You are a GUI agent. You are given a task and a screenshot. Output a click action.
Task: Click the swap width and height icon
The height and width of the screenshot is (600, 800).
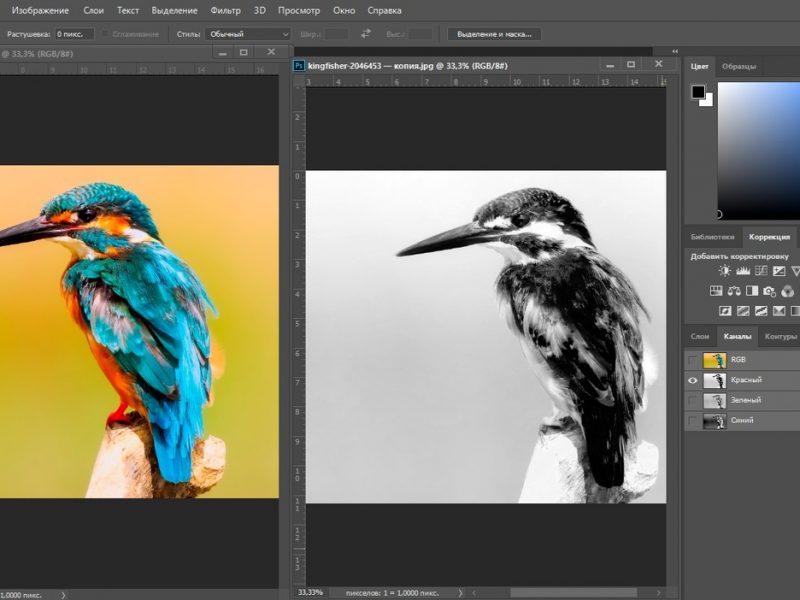click(366, 34)
